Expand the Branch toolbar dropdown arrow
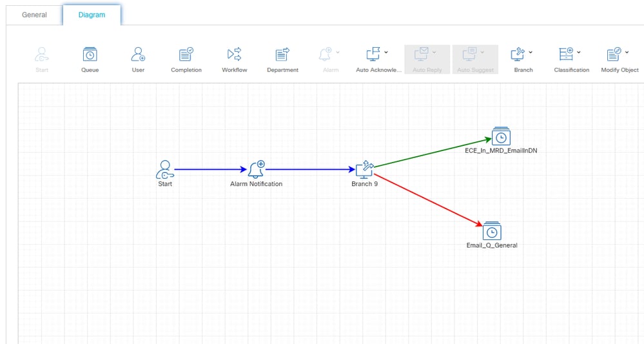Viewport: 644px width, 344px height. tap(531, 52)
